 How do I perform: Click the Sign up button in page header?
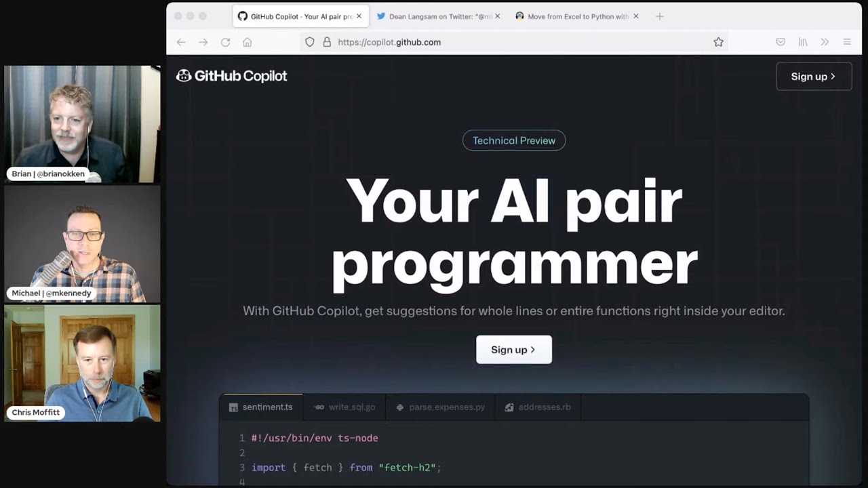pos(814,77)
